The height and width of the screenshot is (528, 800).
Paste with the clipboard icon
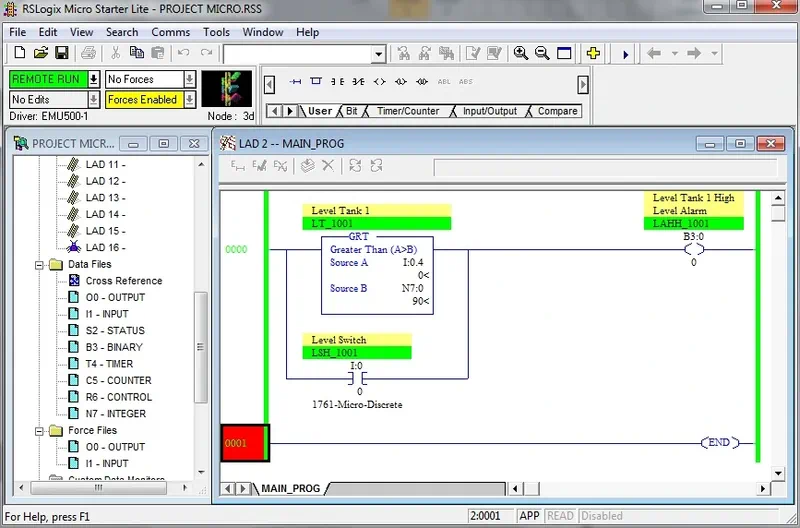click(158, 53)
